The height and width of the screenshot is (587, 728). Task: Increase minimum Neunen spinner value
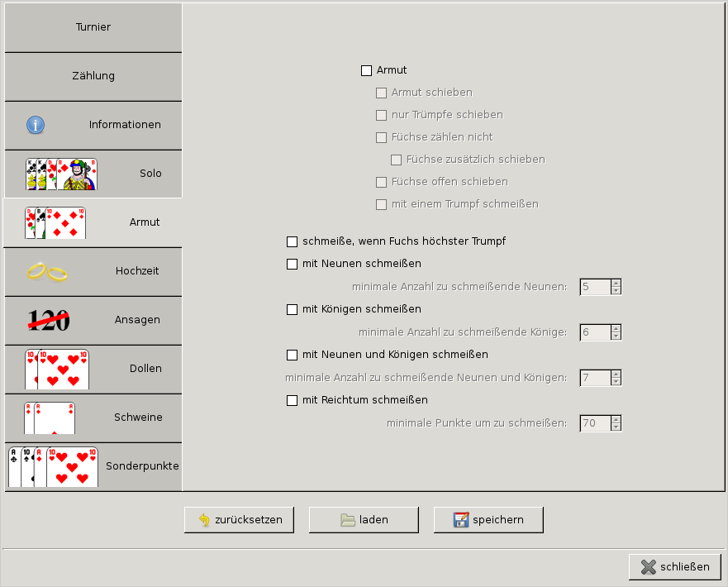pos(616,283)
